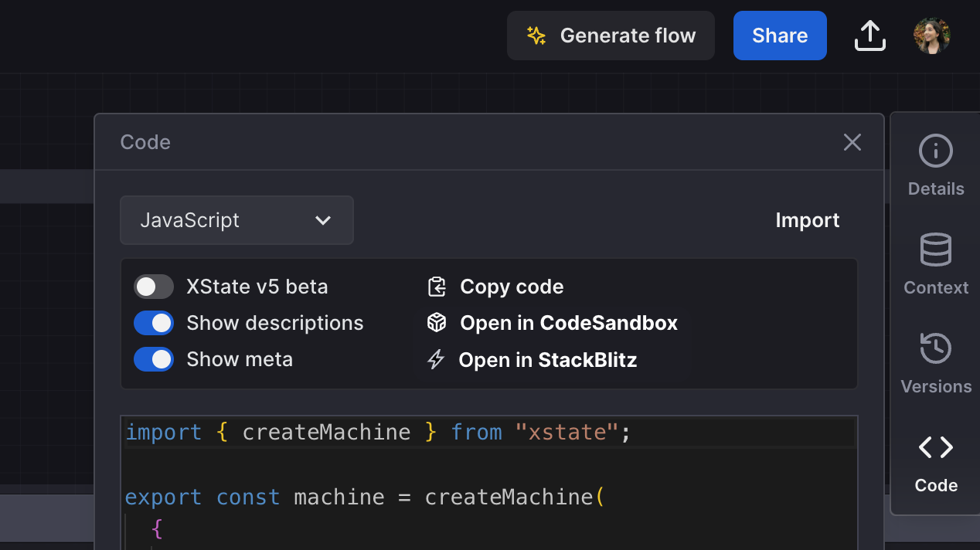Viewport: 980px width, 550px height.
Task: Turn off the Show meta toggle
Action: pos(154,359)
